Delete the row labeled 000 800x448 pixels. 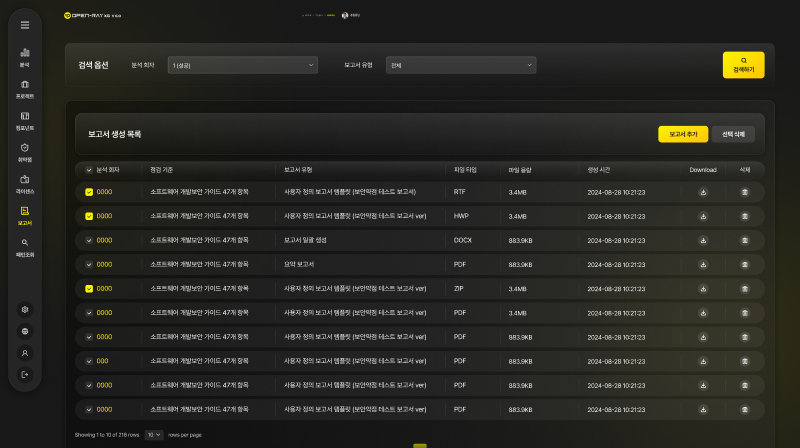click(x=745, y=361)
